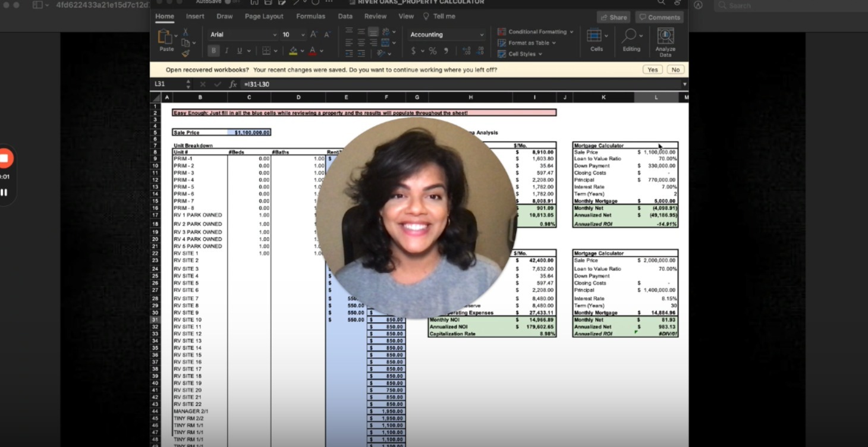Click the select-all corner triangle

click(156, 97)
